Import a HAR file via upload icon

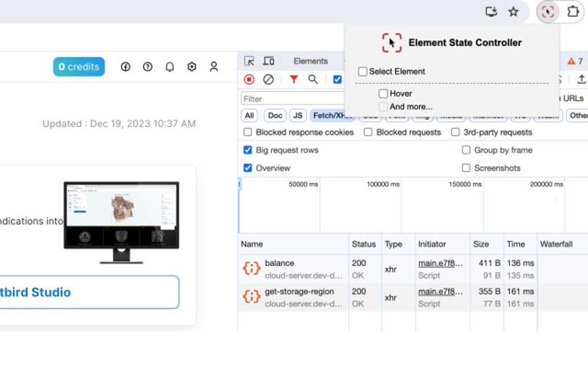[x=582, y=80]
